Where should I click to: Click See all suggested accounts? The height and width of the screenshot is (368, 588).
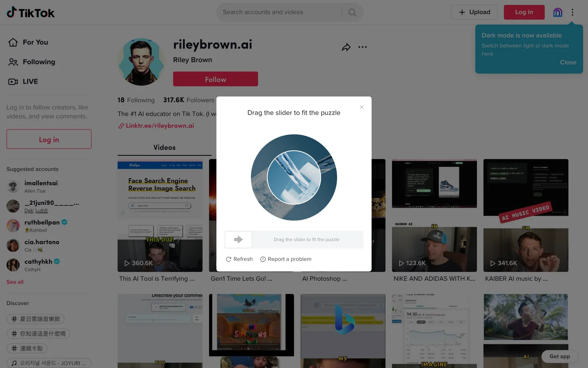[x=15, y=282]
